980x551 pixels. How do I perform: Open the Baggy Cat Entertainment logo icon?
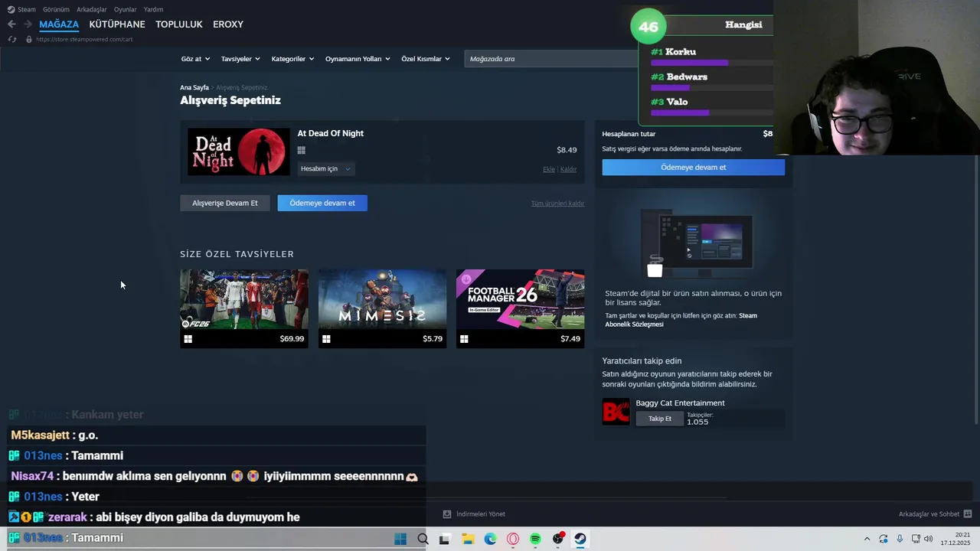(x=616, y=412)
